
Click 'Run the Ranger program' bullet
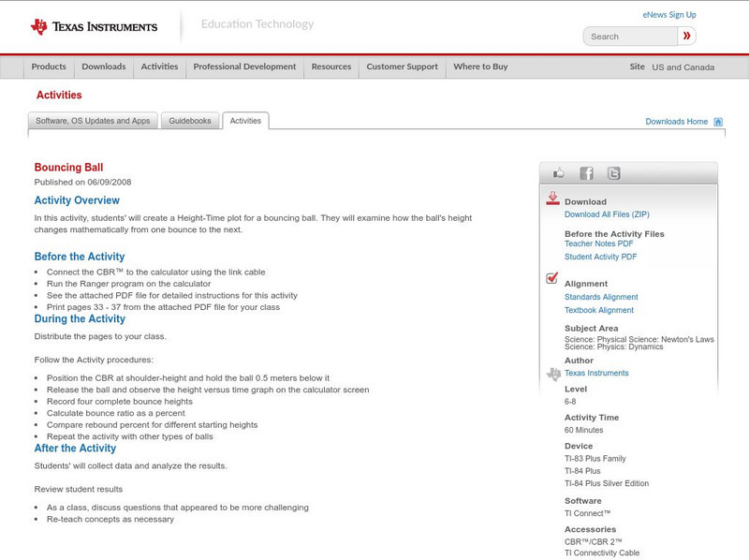pos(128,284)
